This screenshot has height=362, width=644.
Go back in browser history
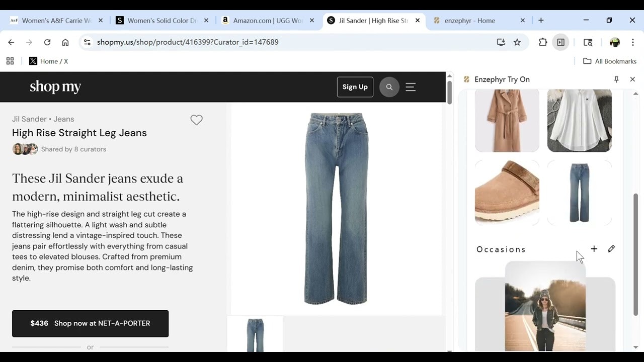(11, 42)
